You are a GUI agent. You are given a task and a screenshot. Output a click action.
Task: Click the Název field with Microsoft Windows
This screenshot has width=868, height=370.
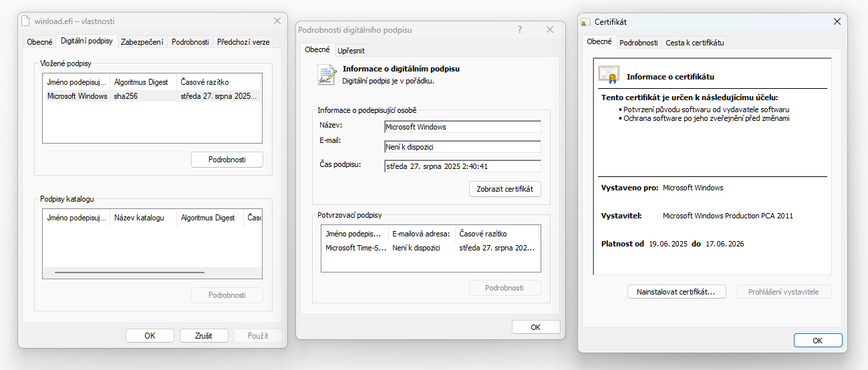[462, 127]
